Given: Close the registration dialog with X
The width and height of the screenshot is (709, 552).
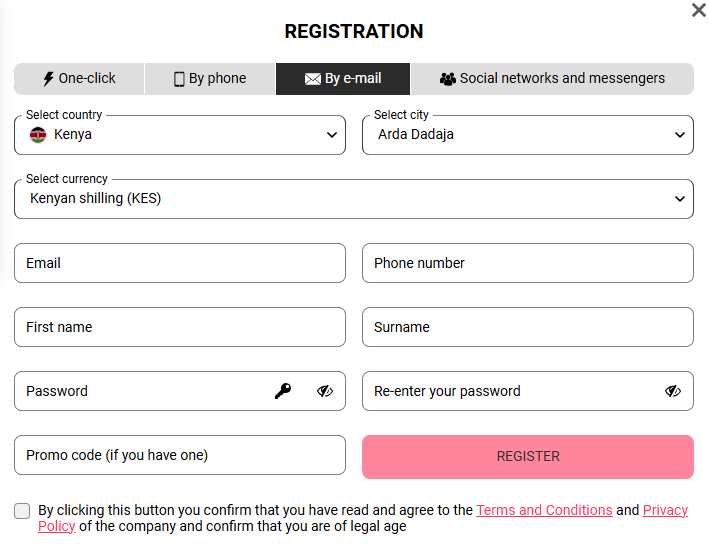Looking at the screenshot, I should tap(699, 10).
